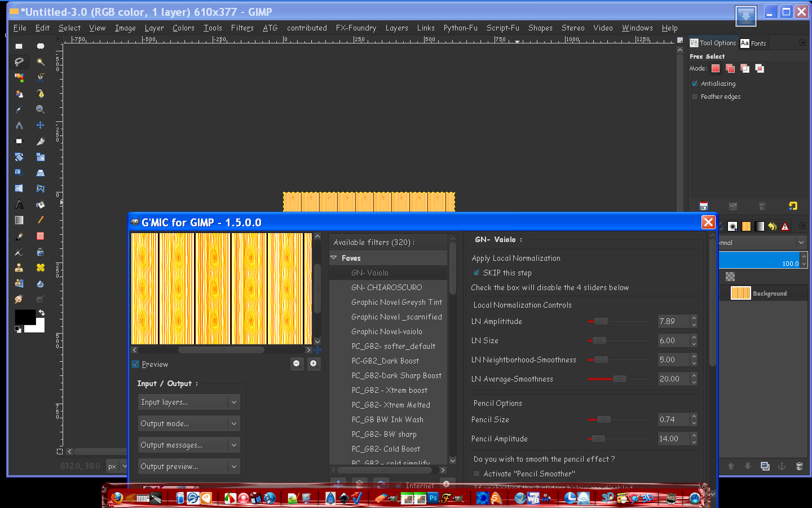Screen dimensions: 812x508
Task: Select the Scissors Select tool
Action: 40,77
